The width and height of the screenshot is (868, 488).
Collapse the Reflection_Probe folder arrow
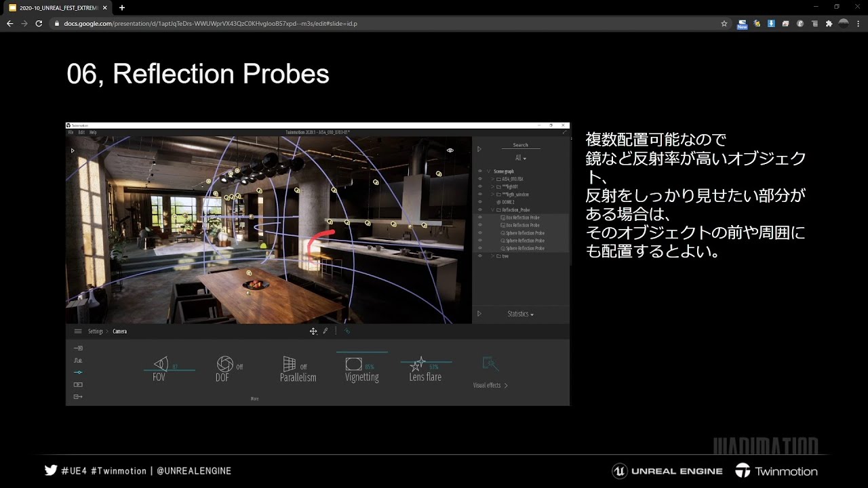(493, 210)
